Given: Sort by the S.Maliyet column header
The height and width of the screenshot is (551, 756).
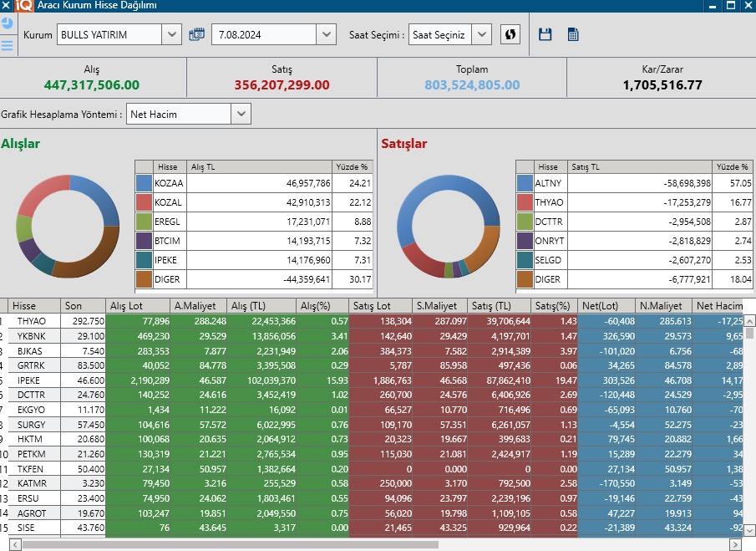Looking at the screenshot, I should [439, 306].
